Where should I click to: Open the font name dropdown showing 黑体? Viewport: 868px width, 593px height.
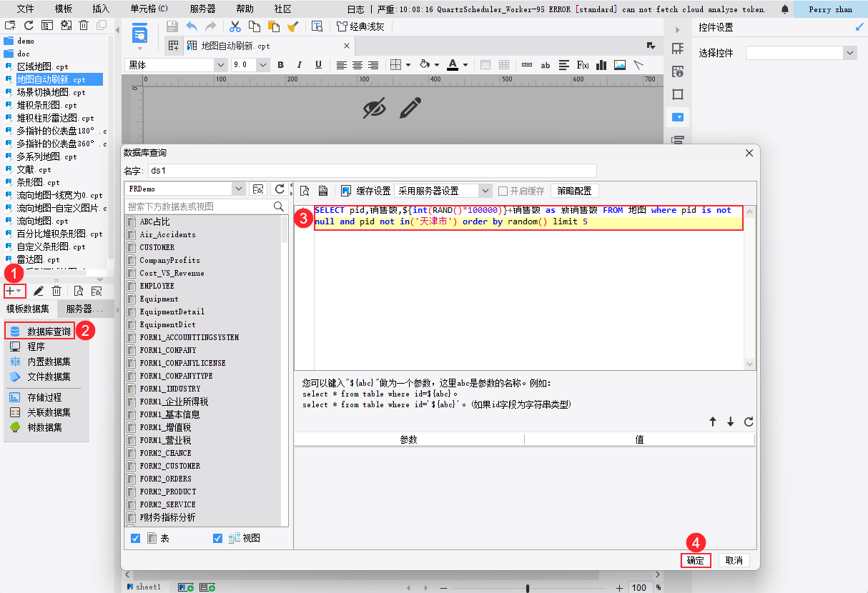pos(221,65)
